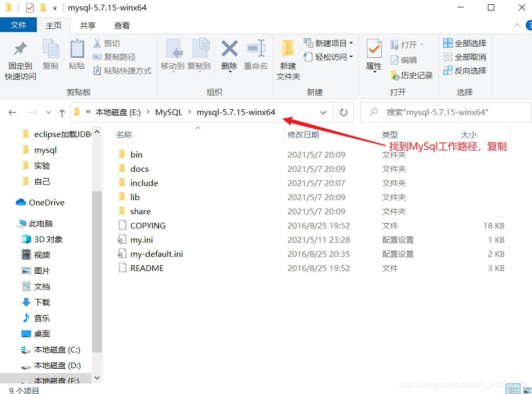This screenshot has height=394, width=532.
Task: Switch to View (查看) ribbon tab
Action: [x=122, y=25]
